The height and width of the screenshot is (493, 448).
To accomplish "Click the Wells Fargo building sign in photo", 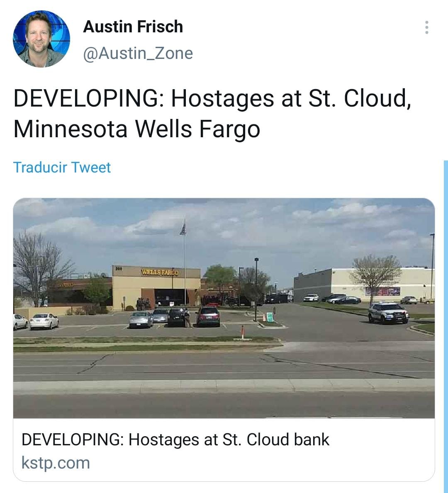I will [x=160, y=272].
